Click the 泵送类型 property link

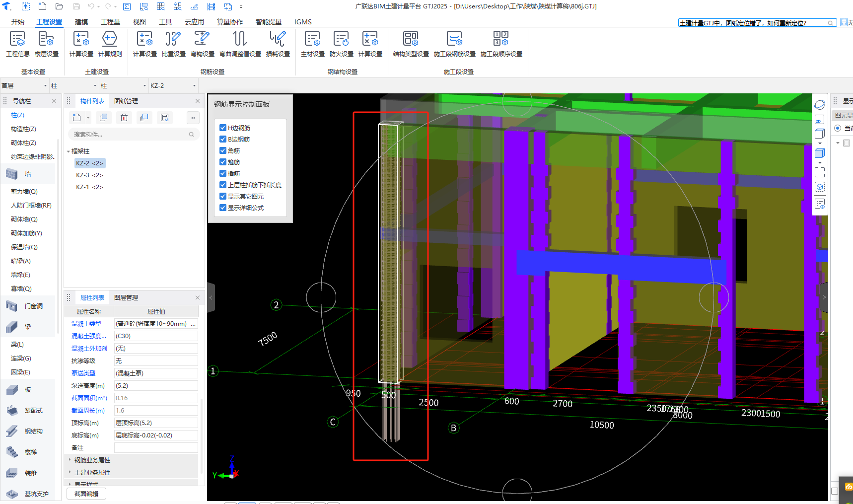pos(83,373)
